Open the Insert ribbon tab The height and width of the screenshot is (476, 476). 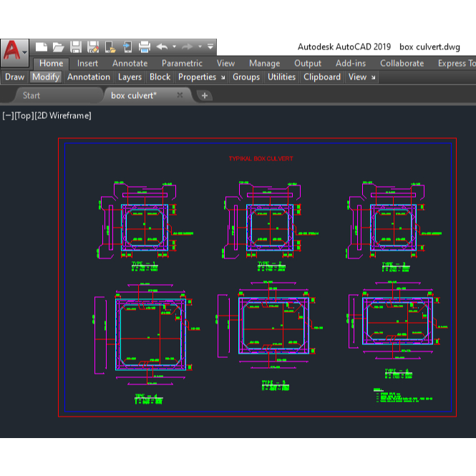coord(87,64)
